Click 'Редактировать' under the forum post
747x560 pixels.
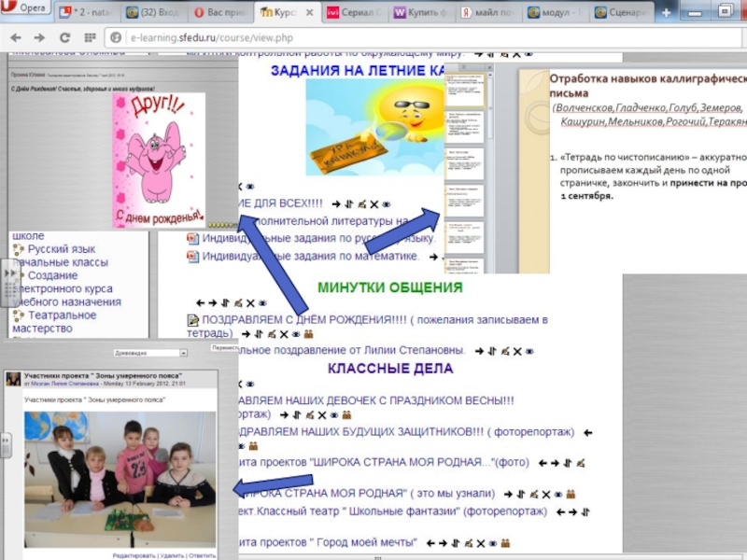coord(134,554)
